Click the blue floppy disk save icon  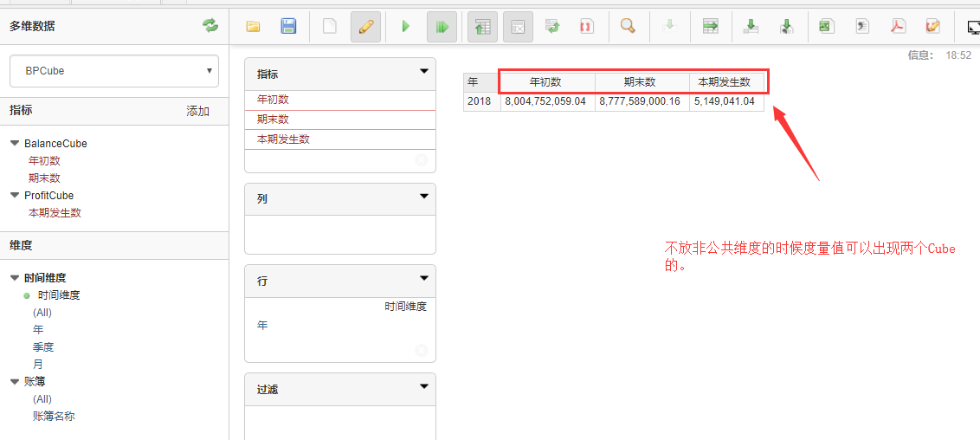point(288,27)
